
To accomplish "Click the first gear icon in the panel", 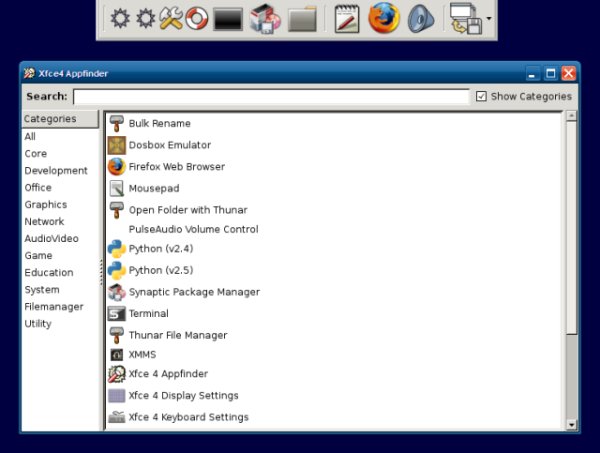I will [x=120, y=18].
